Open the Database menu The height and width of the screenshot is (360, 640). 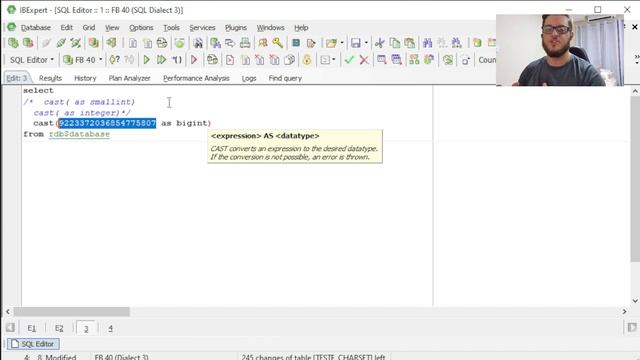point(36,28)
